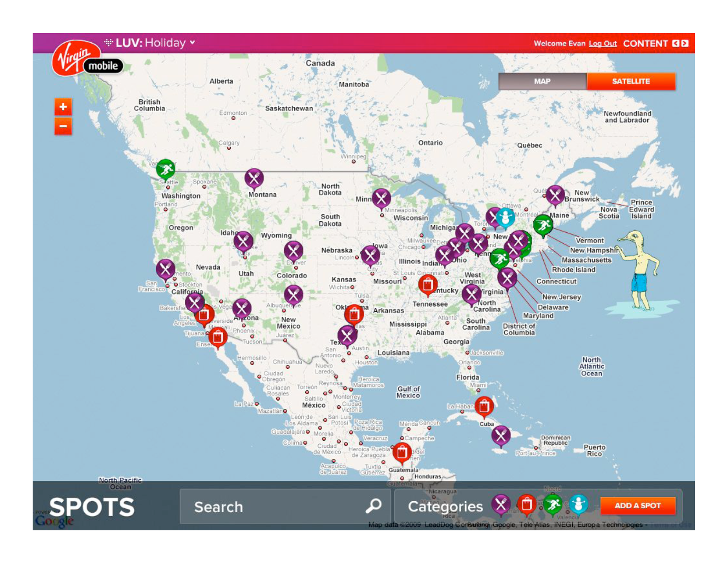
Task: Open the dining pin near Albuquerque
Action: pyautogui.click(x=293, y=295)
